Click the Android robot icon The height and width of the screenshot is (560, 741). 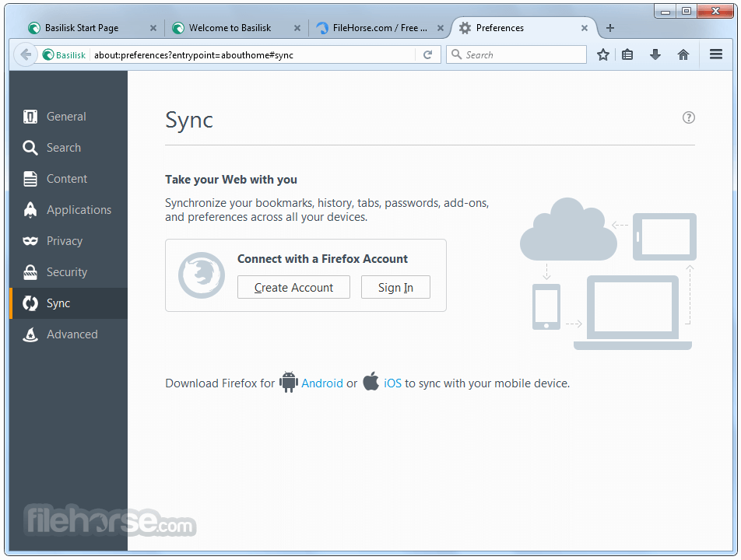pos(288,382)
